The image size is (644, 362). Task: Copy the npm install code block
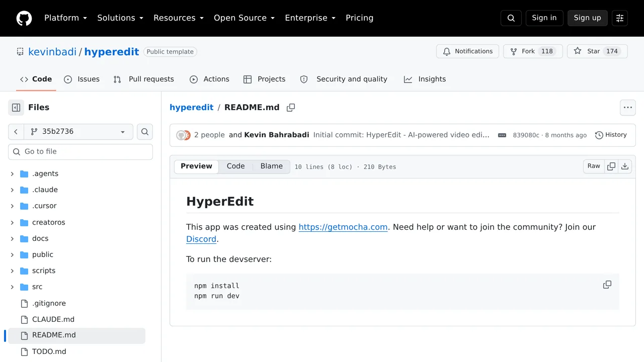click(x=607, y=285)
